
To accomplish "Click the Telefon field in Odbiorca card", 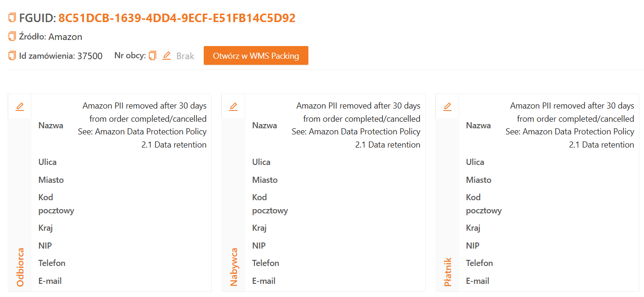I will pyautogui.click(x=52, y=263).
